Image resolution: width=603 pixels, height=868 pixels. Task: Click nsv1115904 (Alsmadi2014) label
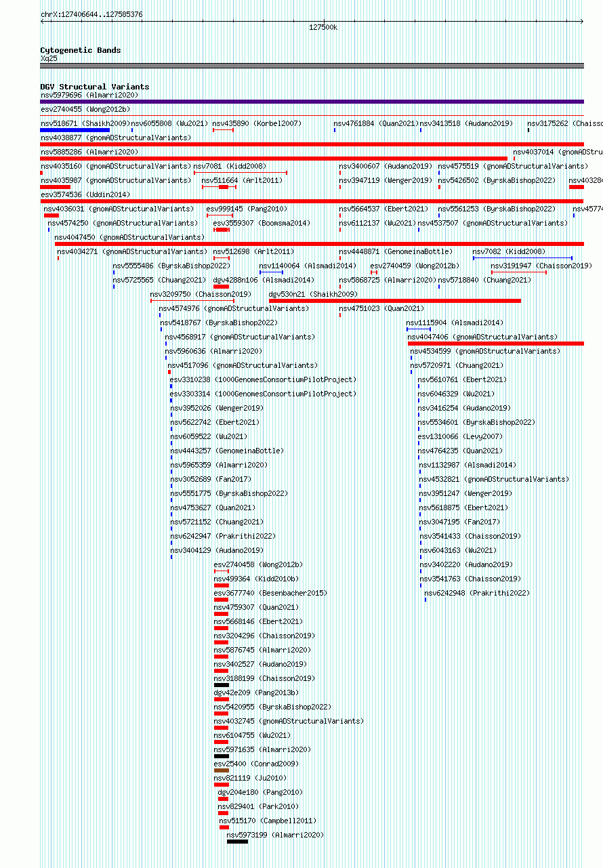(x=455, y=323)
